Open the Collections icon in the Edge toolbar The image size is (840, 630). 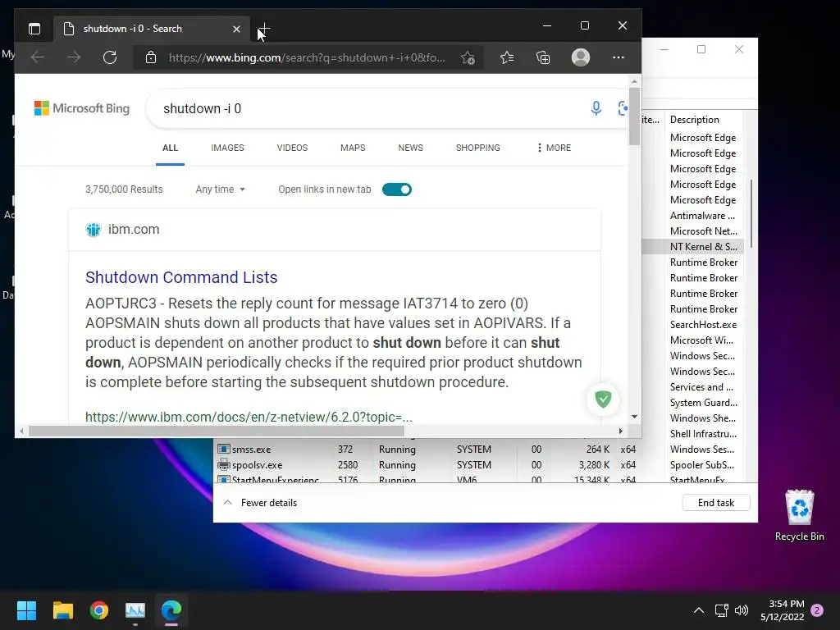coord(543,57)
